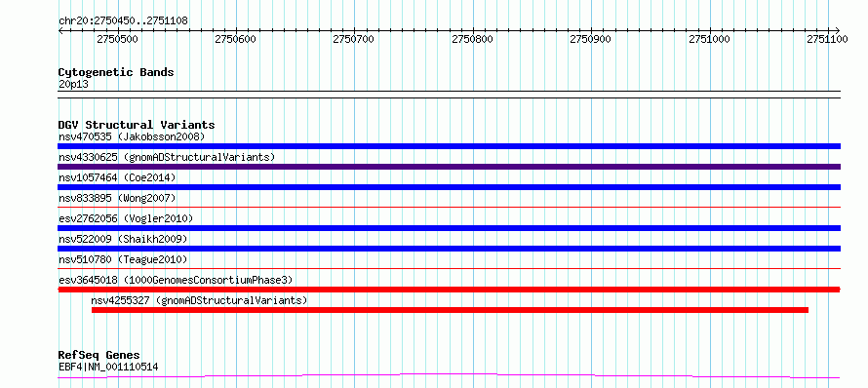
Task: Click the purple bar under nsv4330625
Action: [449, 167]
